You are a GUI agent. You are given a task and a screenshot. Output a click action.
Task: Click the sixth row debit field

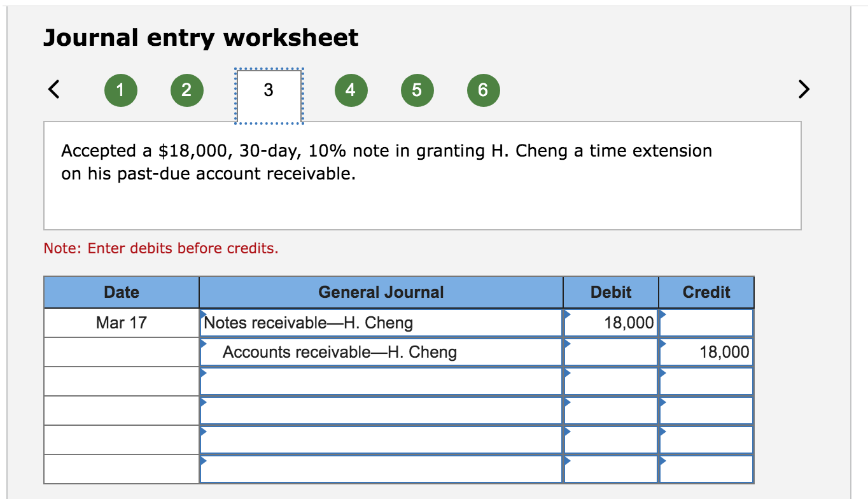[611, 469]
